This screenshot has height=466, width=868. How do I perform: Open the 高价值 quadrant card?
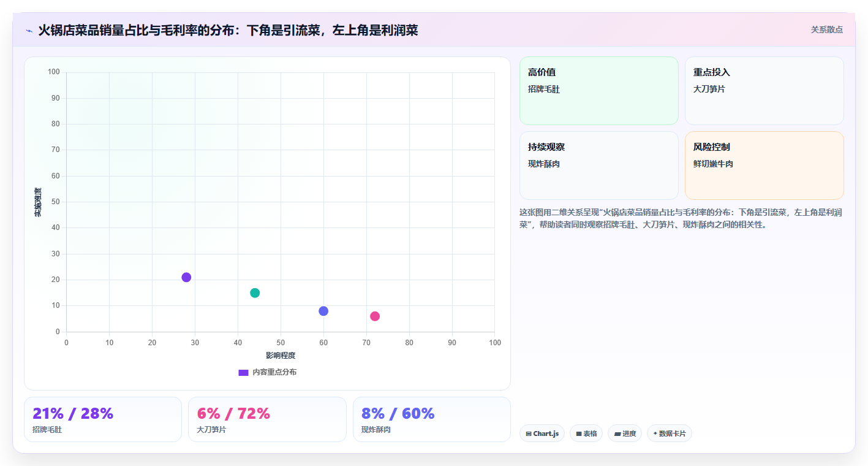pyautogui.click(x=599, y=91)
